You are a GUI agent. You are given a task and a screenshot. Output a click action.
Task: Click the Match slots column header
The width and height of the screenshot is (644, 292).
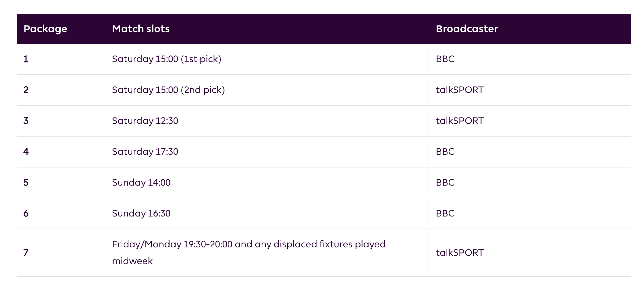tap(141, 29)
